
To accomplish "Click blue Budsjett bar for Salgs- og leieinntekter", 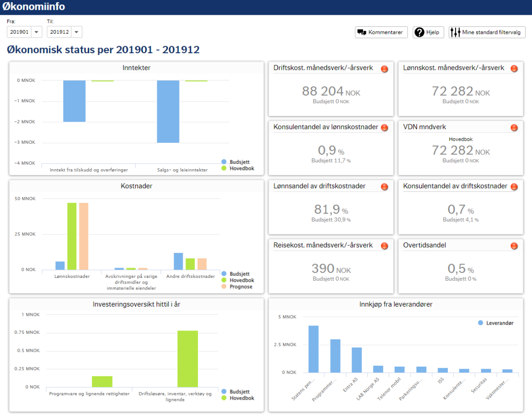I will (168, 111).
